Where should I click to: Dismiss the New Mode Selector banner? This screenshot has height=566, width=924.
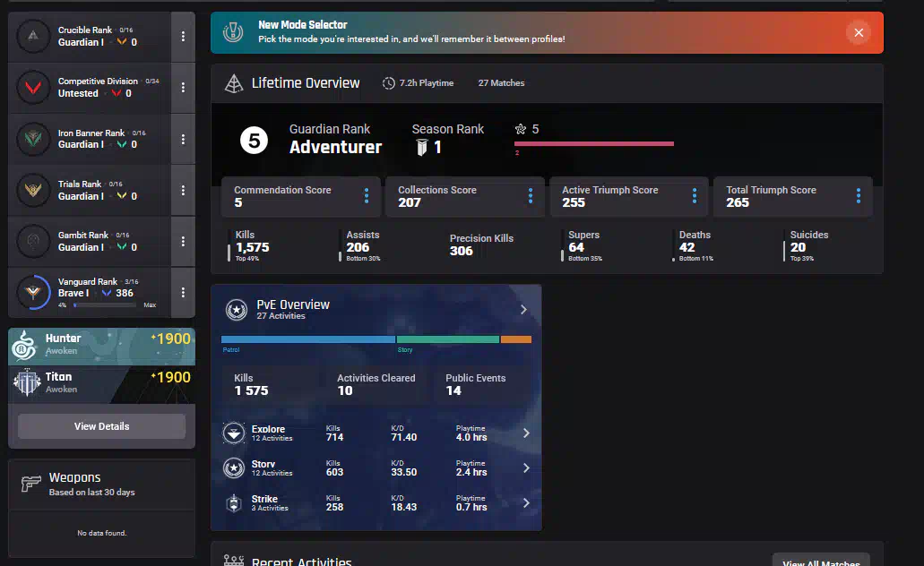click(859, 33)
